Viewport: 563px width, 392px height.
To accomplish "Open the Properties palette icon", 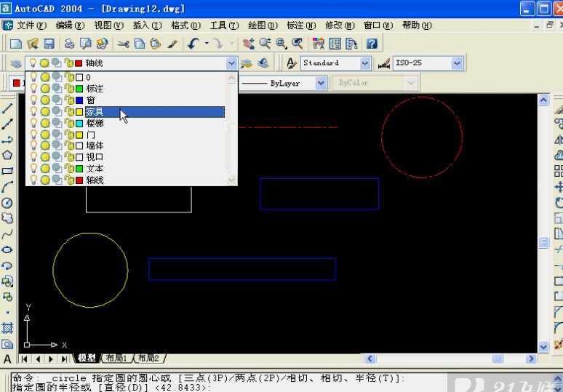I will 318,44.
